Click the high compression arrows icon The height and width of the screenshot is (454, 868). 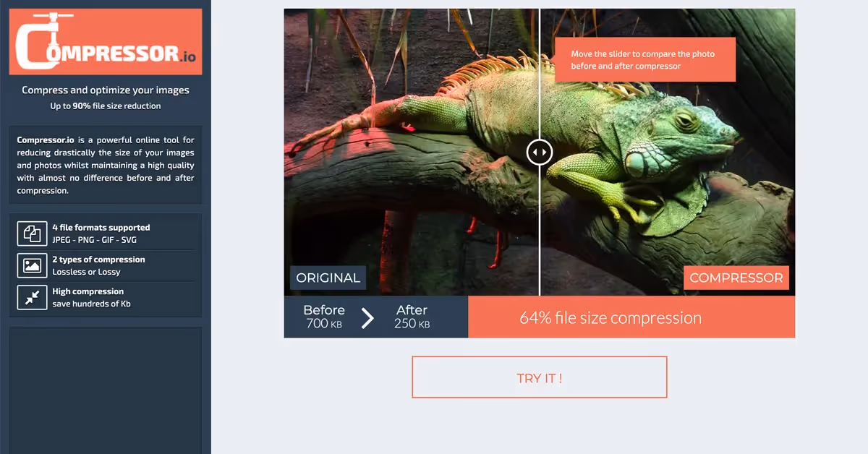click(x=32, y=297)
